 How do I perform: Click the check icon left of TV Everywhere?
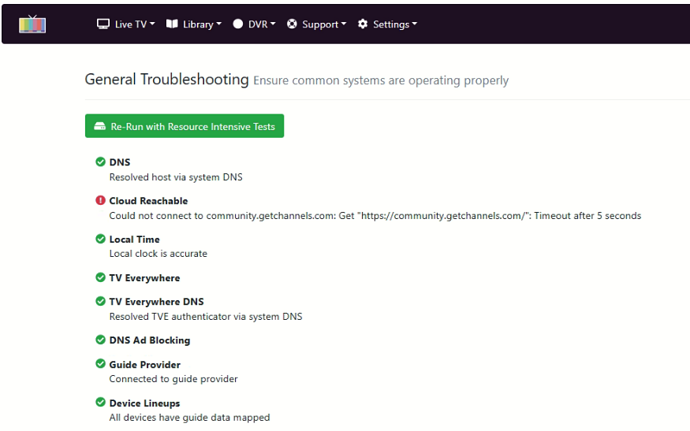(x=100, y=277)
